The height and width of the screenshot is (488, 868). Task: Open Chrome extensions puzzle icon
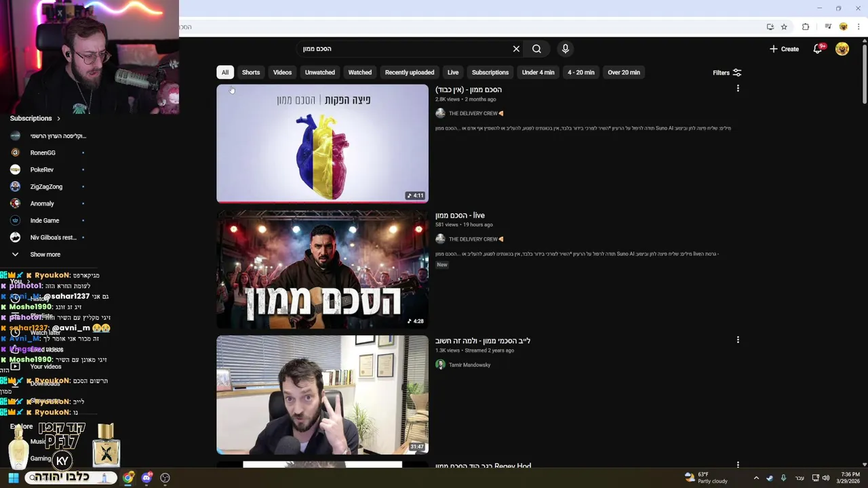806,26
